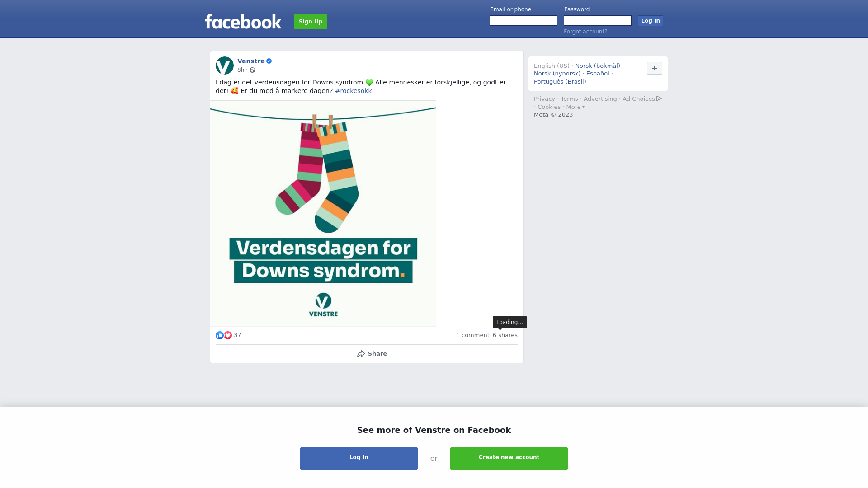The height and width of the screenshot is (488, 868).
Task: Click the Ad Choices triangle icon
Action: (659, 99)
